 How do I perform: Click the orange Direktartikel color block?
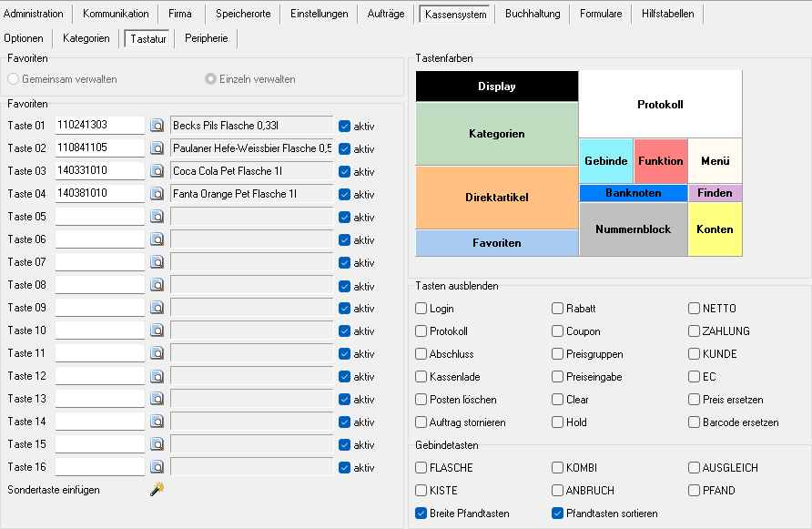click(x=497, y=197)
